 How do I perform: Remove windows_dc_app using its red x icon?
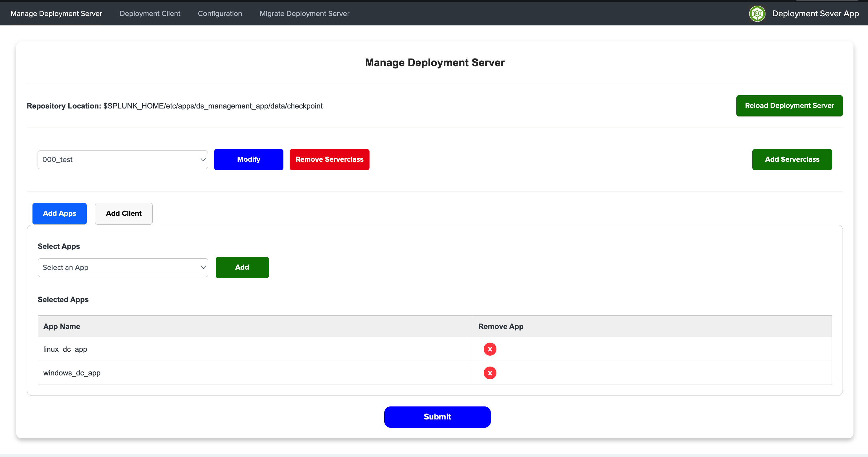pos(490,373)
